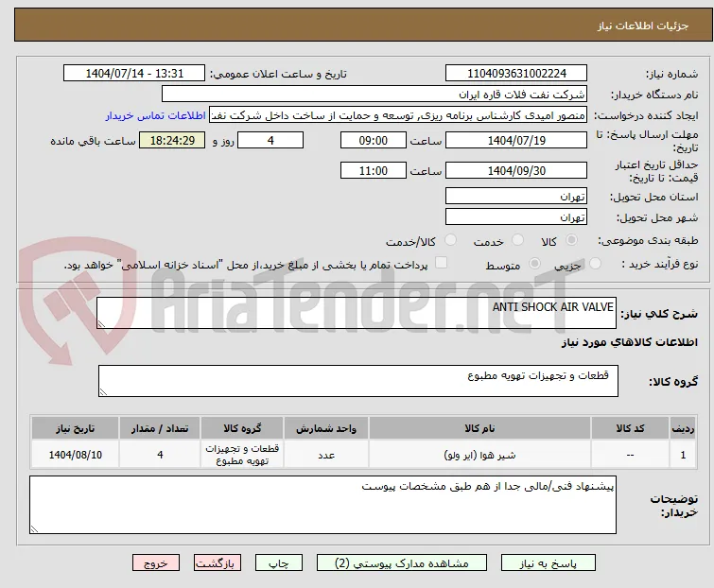Click the resize handle of گروه کالا box
This screenshot has width=714, height=588.
click(x=103, y=392)
